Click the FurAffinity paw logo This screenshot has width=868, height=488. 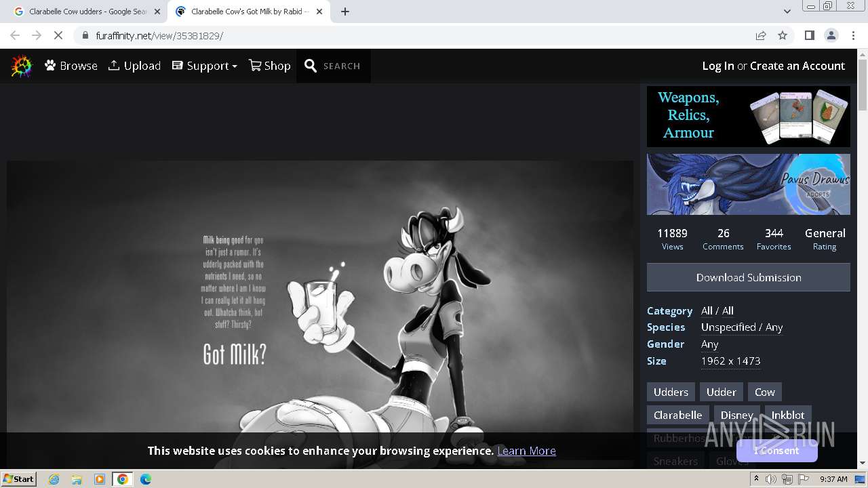click(22, 66)
